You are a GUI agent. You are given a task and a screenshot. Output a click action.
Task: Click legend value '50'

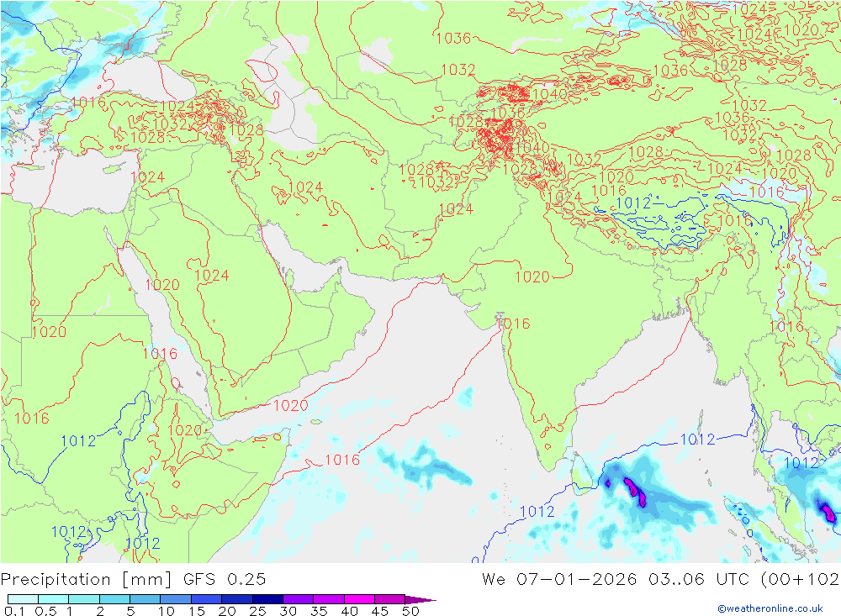(410, 611)
